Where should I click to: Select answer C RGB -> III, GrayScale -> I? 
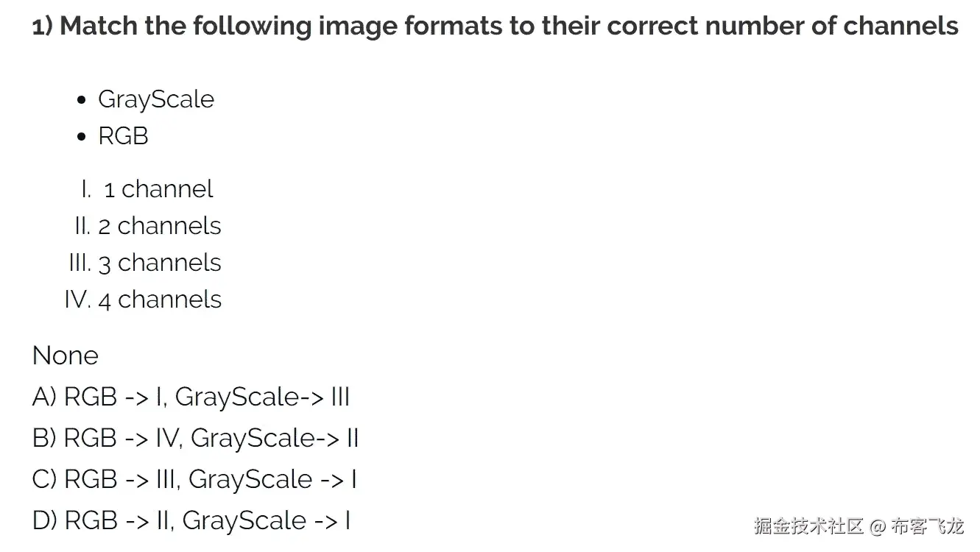[195, 479]
